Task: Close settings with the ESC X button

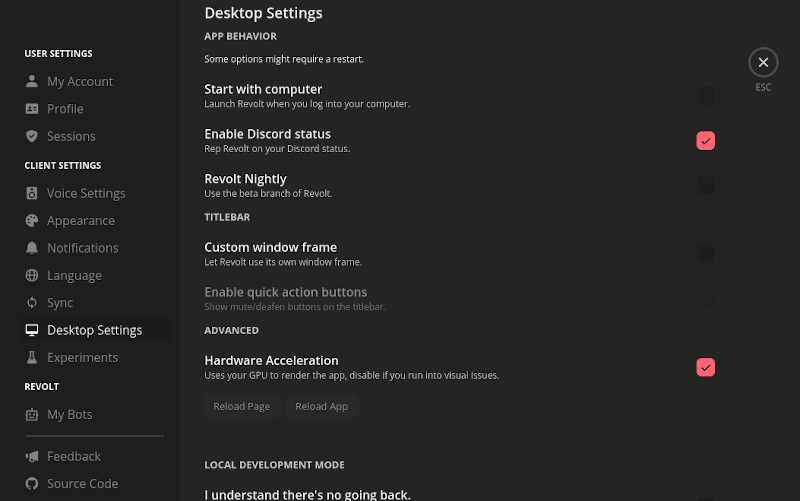Action: coord(763,63)
